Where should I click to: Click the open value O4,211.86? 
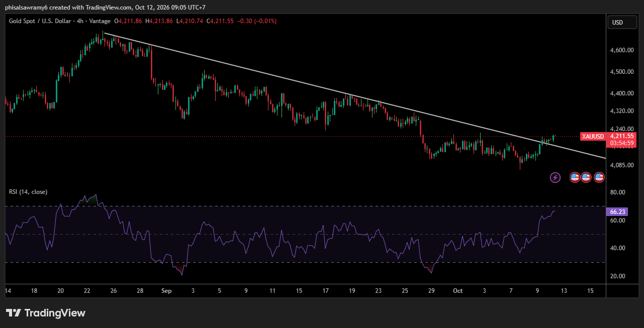[129, 21]
